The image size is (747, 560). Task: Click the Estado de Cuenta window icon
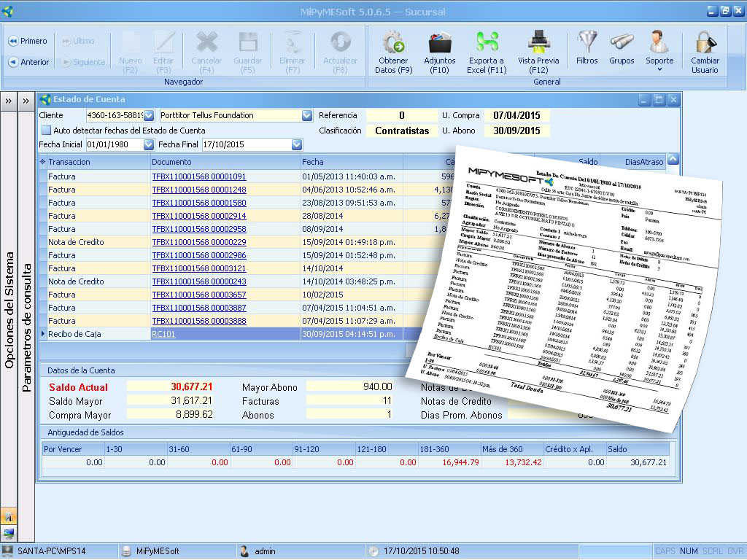pos(46,99)
